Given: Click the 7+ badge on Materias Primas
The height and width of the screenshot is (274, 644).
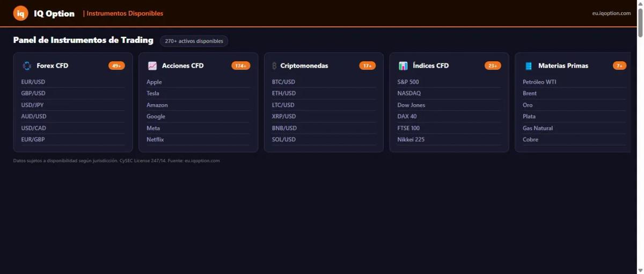Looking at the screenshot, I should (x=619, y=66).
